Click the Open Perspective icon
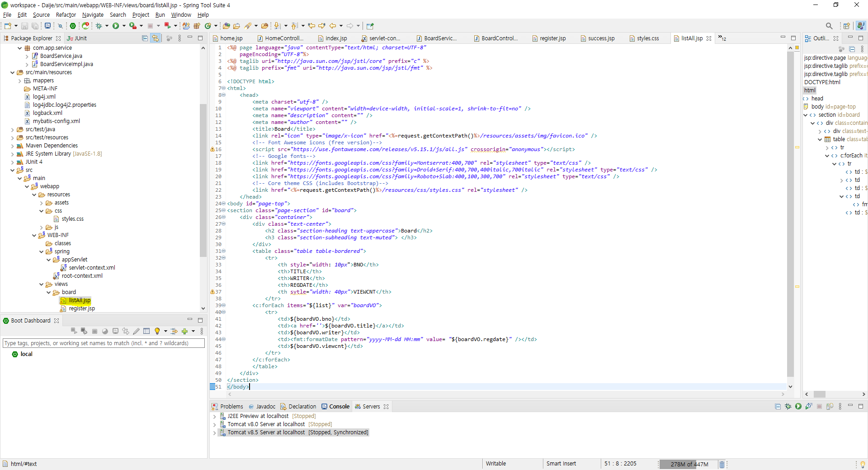 tap(847, 26)
